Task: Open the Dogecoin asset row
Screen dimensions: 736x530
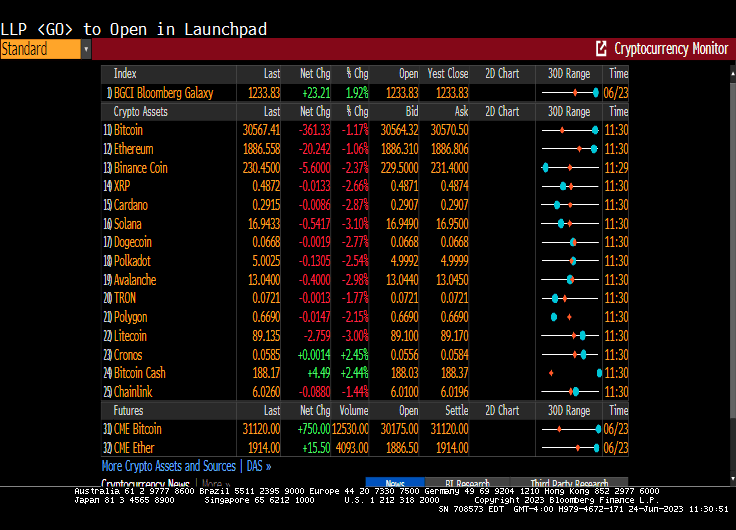Action: click(x=132, y=242)
